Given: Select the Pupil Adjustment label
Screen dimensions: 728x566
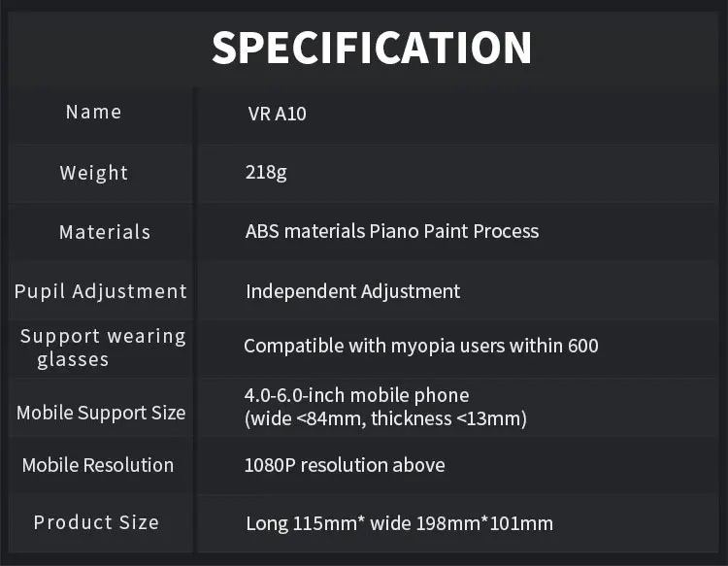Looking at the screenshot, I should [101, 291].
